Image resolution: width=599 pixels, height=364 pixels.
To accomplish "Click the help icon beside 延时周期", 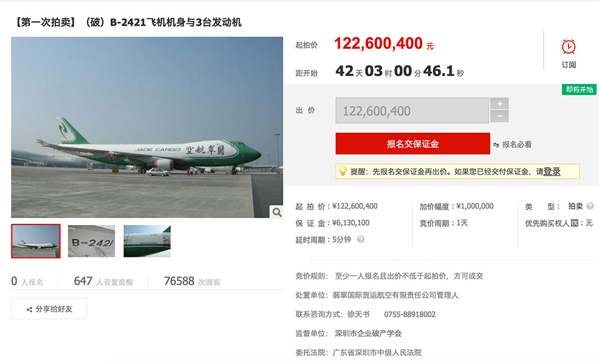I will tap(360, 239).
